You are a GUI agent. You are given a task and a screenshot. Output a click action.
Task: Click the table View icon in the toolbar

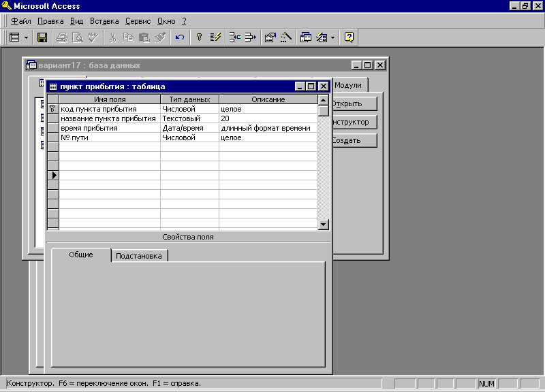[14, 37]
